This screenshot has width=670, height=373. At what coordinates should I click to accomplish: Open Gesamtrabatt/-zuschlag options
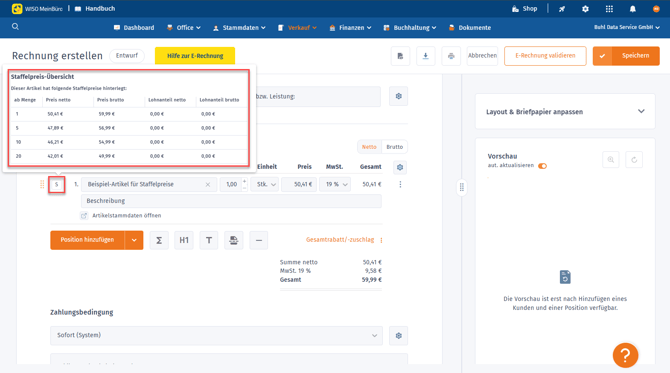point(381,241)
